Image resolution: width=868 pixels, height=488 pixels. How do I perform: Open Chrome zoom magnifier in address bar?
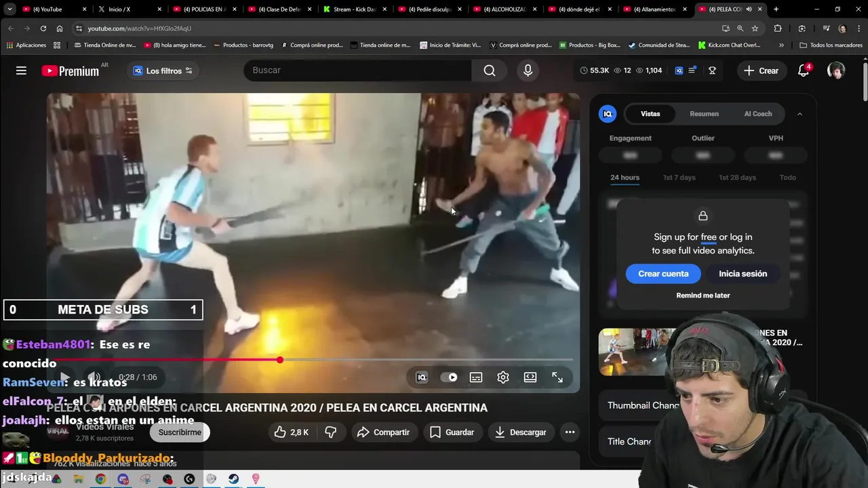(x=740, y=28)
